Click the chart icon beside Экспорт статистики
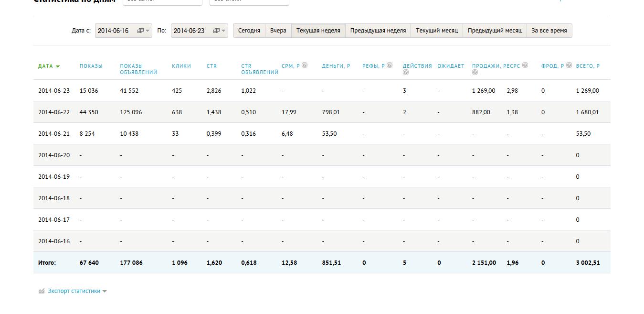644x314 pixels. (x=42, y=291)
